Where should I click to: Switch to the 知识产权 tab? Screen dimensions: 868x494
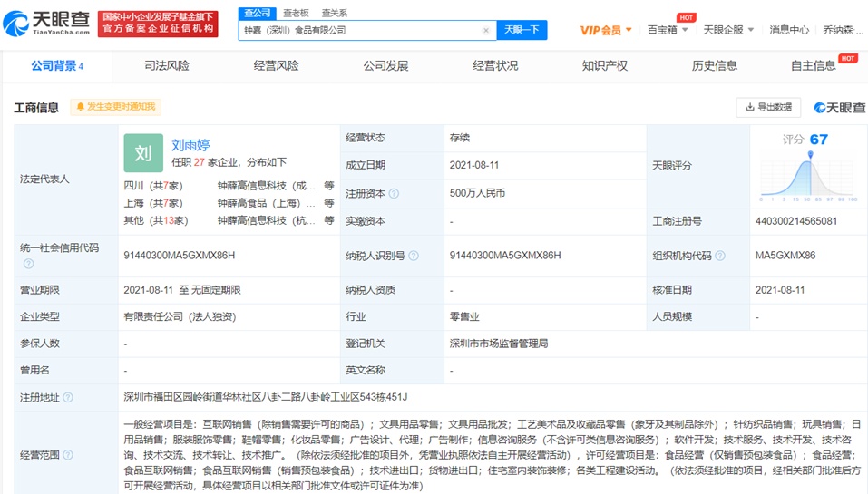[x=604, y=65]
